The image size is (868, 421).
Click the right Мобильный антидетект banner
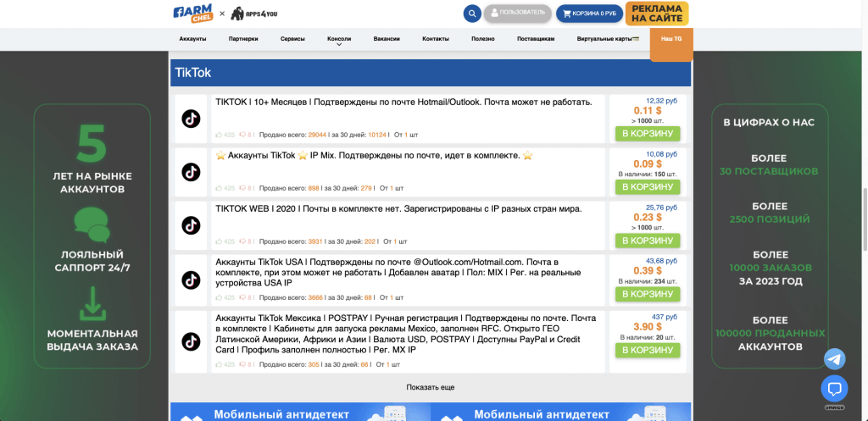click(561, 413)
